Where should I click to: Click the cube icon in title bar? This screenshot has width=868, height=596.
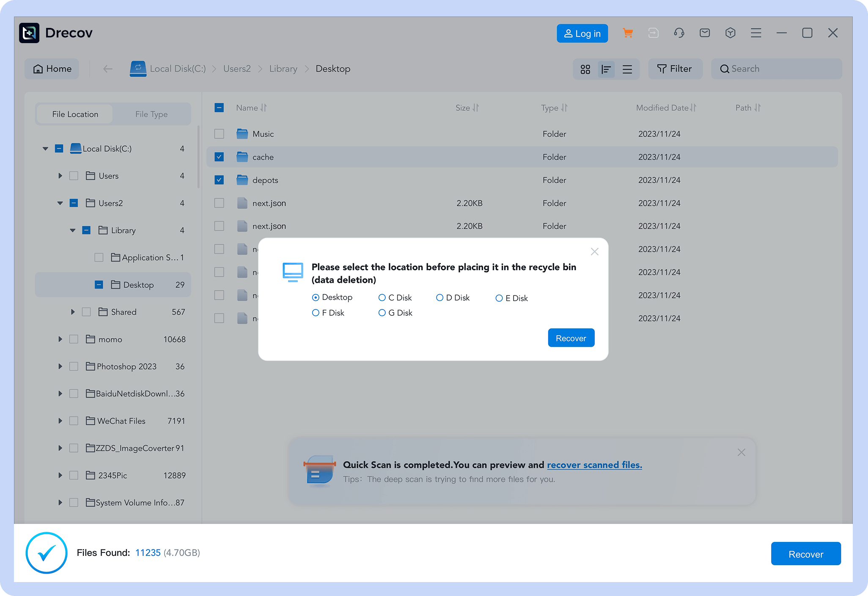[x=730, y=33]
